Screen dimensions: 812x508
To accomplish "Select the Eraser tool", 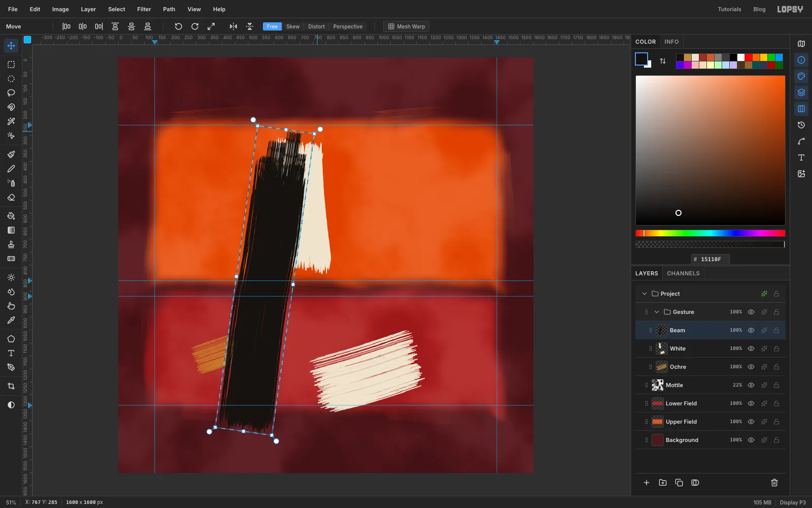I will [11, 197].
